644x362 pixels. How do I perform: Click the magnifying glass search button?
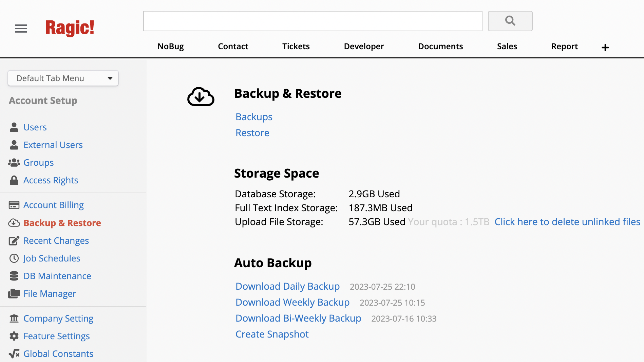tap(510, 21)
